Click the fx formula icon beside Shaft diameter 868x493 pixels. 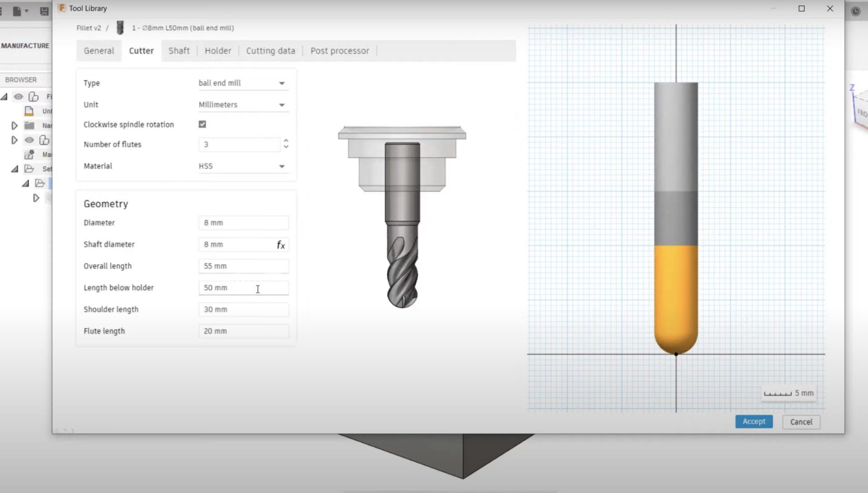(x=281, y=245)
